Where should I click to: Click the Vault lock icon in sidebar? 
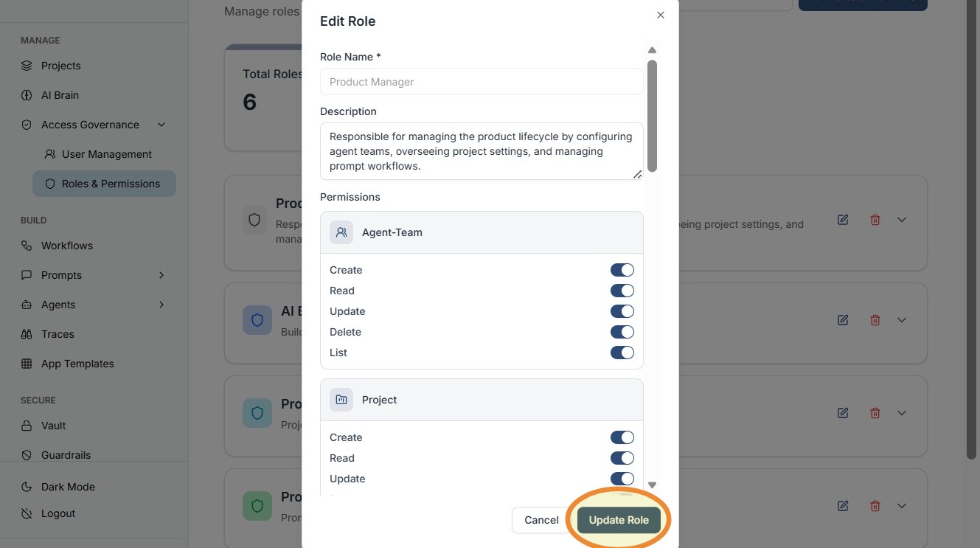click(27, 426)
